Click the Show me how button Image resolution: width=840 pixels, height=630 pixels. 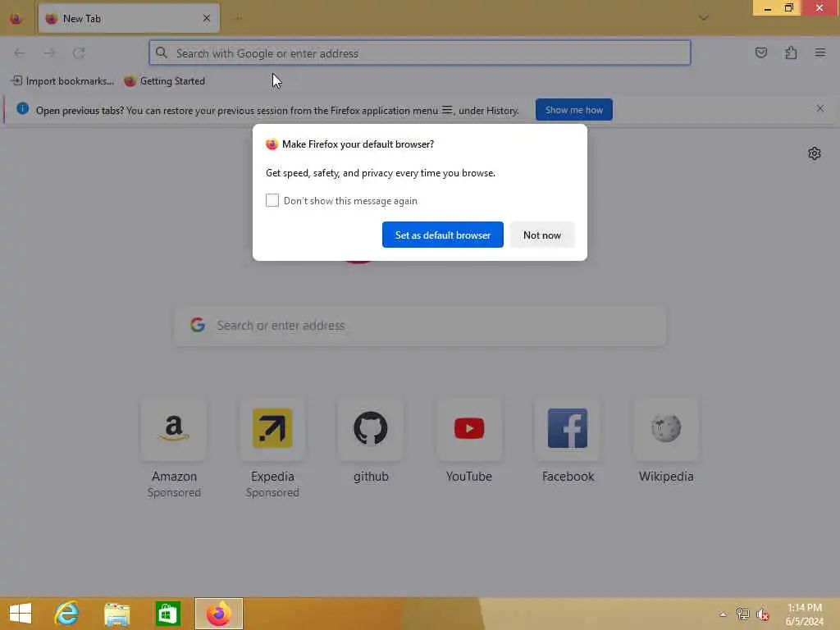(x=573, y=110)
